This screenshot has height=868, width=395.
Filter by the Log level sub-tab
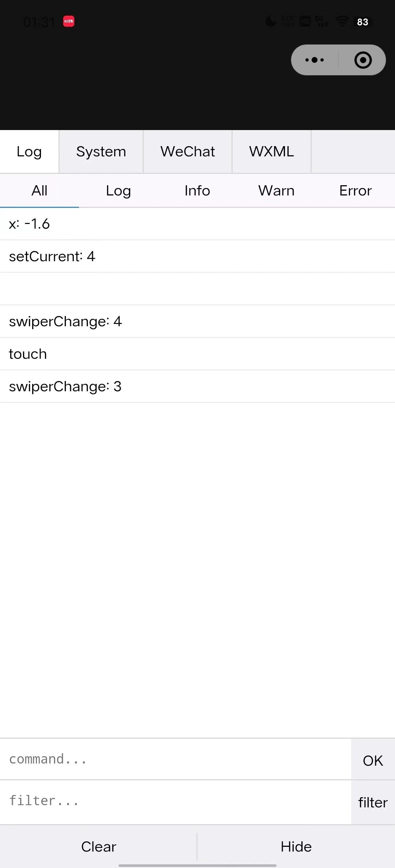coord(118,191)
